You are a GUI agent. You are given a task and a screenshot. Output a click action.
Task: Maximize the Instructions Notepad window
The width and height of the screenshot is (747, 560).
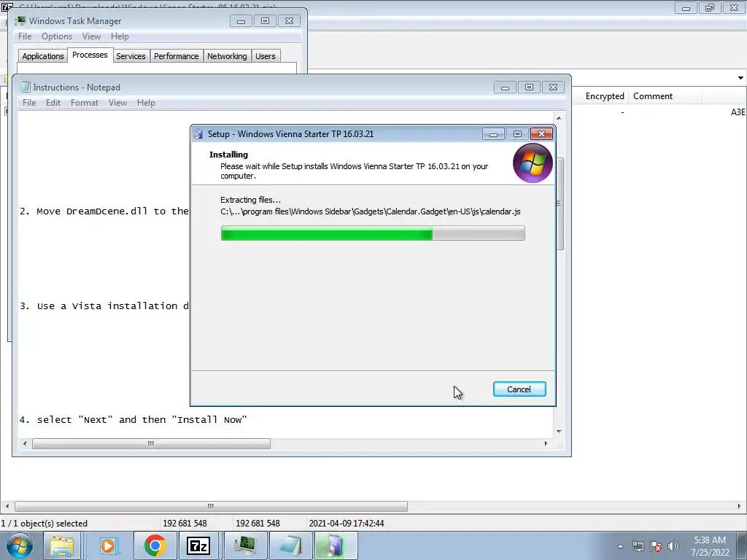pos(529,87)
